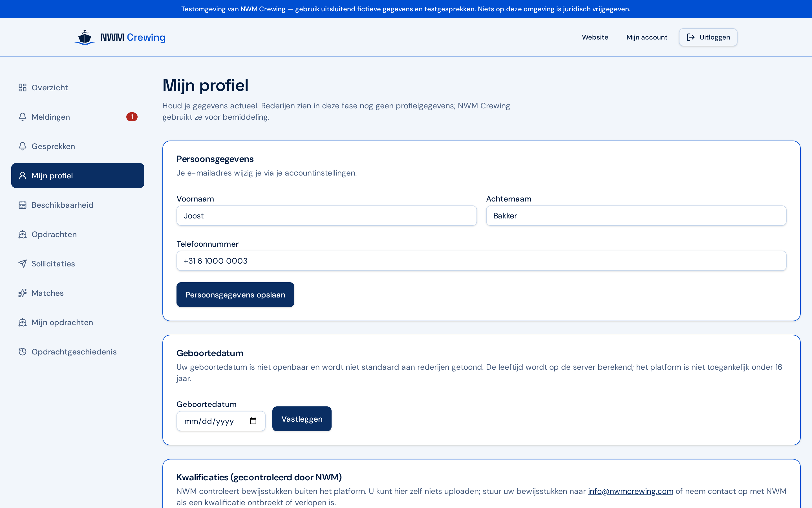
Task: Navigate to Sollicitaties
Action: [x=78, y=264]
